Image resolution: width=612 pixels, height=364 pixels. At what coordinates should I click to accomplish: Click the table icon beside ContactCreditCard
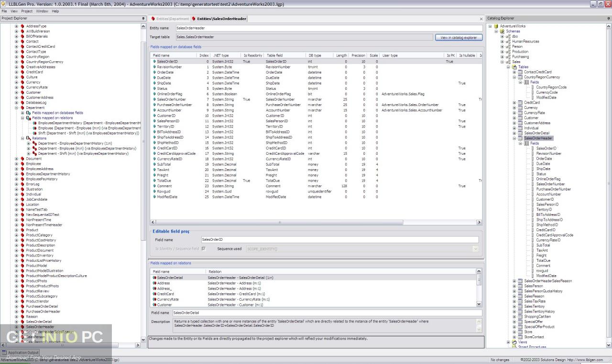pos(520,72)
